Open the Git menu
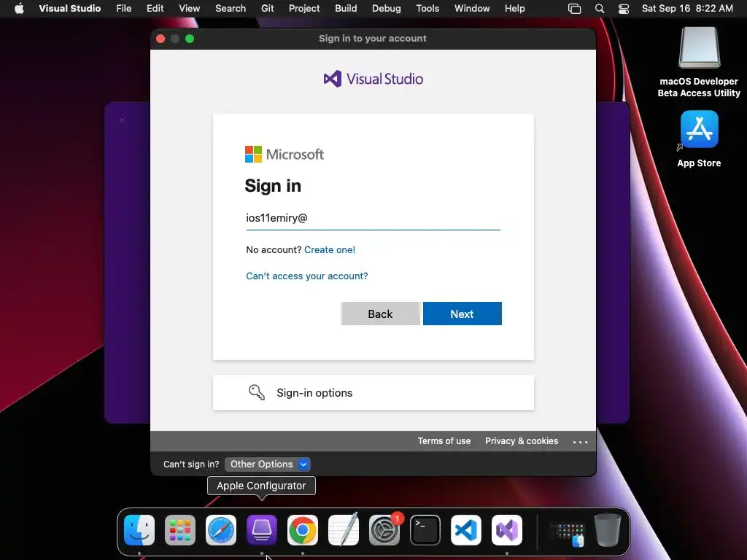The width and height of the screenshot is (747, 560). [267, 8]
